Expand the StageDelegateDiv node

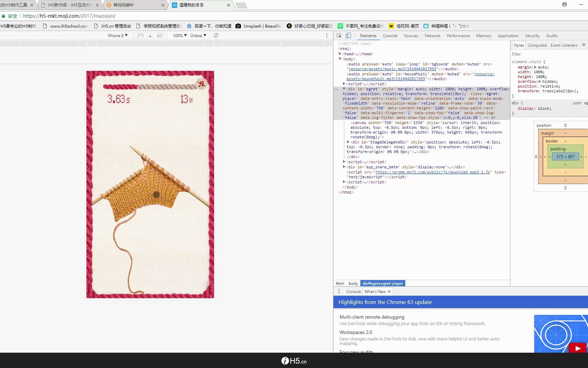point(348,142)
